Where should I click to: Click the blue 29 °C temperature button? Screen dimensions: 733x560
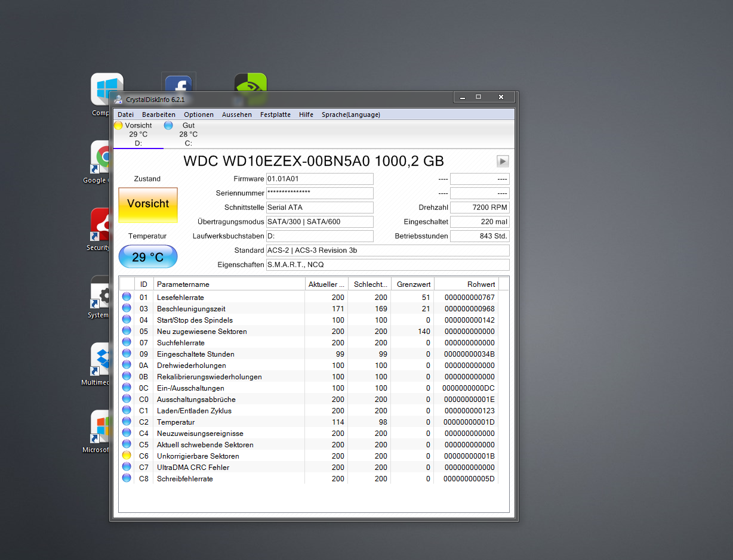[148, 256]
